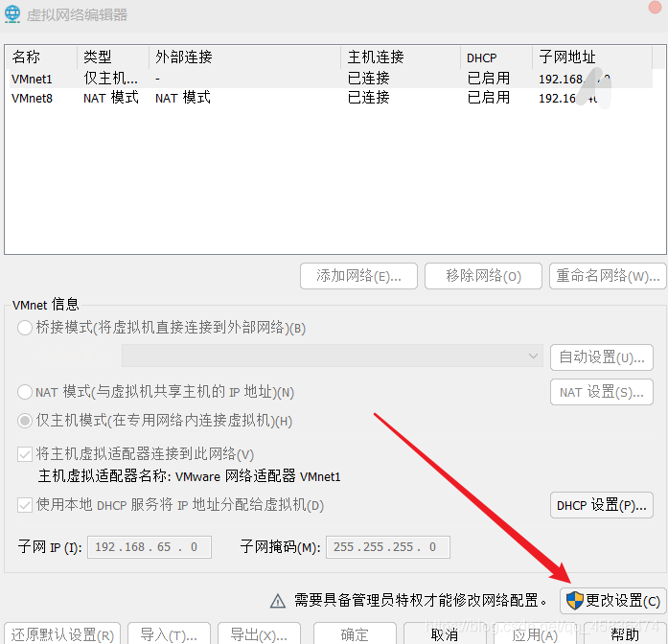The width and height of the screenshot is (668, 644).
Task: Select 仅主机模式 radio button
Action: point(25,421)
